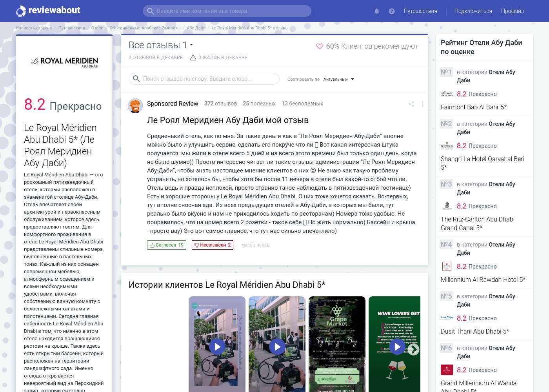Click '25 полезных' author stat
The height and width of the screenshot is (392, 549).
pos(259,103)
